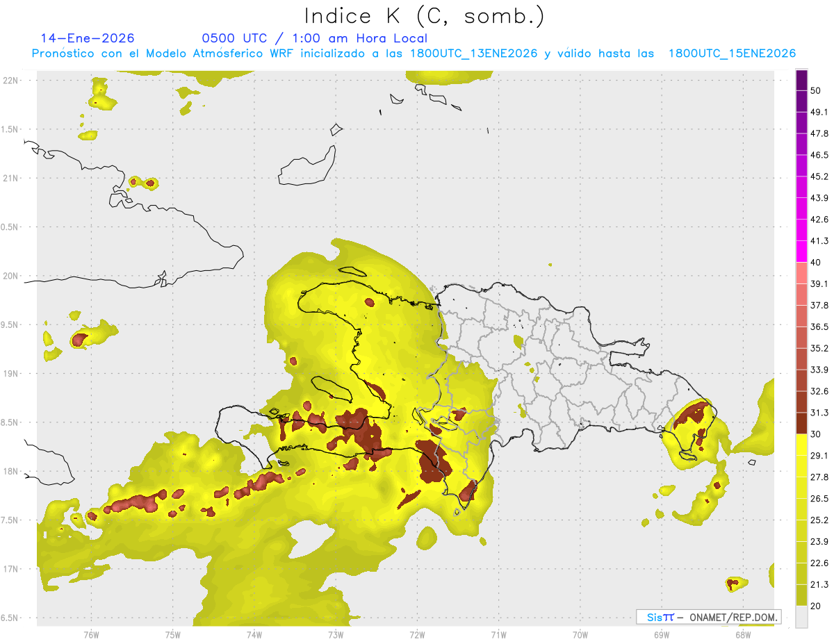Click the longitude label "69W"
The height and width of the screenshot is (644, 834).
[x=661, y=635]
